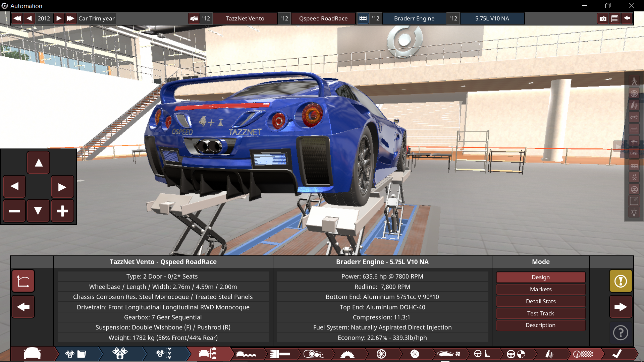The image size is (644, 362).
Task: Open the aerodynamics tab
Action: [x=448, y=354]
